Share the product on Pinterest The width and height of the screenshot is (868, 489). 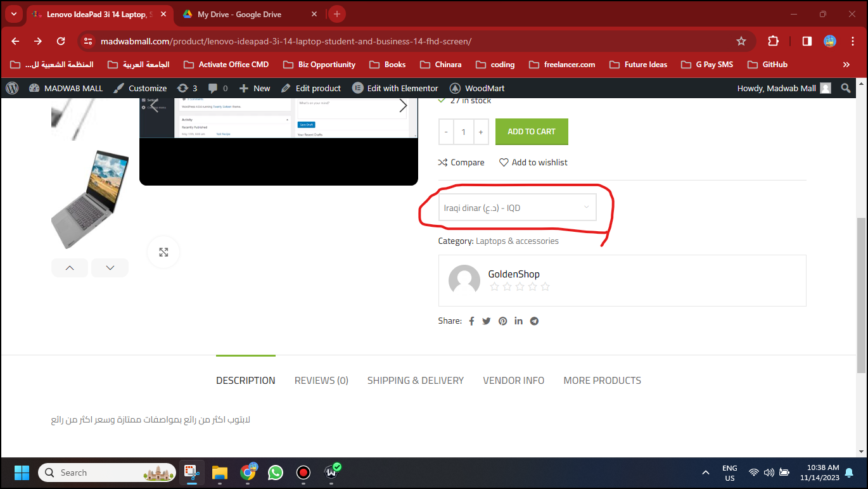pos(502,321)
